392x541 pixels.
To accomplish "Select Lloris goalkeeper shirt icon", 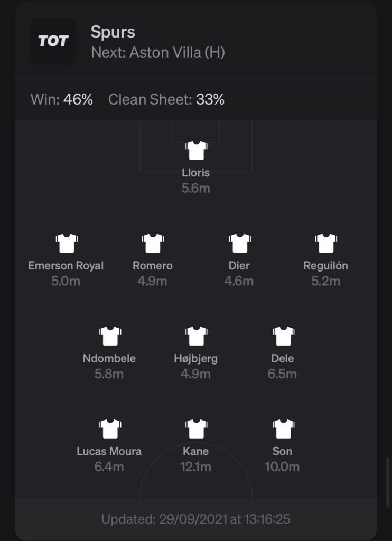I will 196,150.
